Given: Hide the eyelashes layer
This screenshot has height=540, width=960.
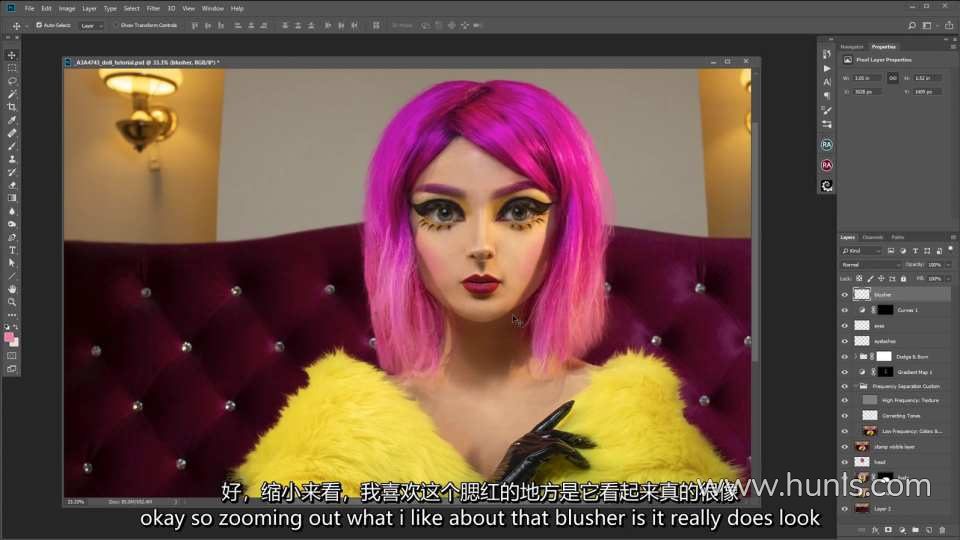Looking at the screenshot, I should tap(845, 341).
